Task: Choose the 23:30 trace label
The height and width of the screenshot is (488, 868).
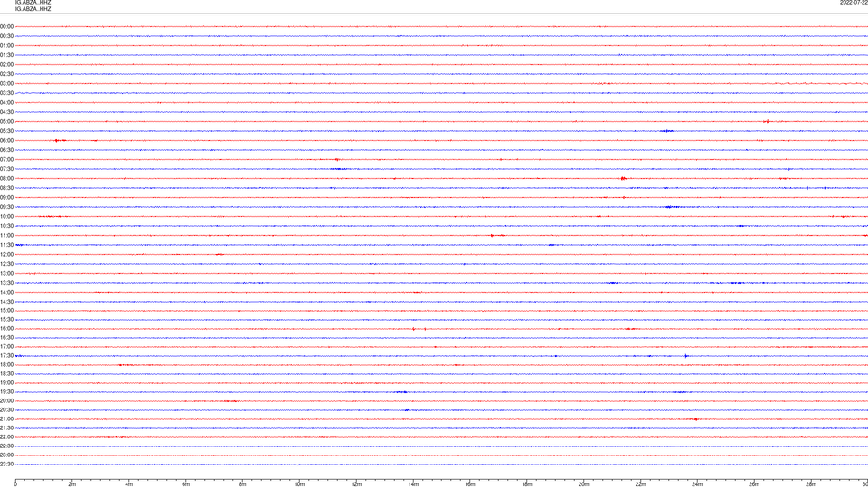Action: pyautogui.click(x=6, y=465)
